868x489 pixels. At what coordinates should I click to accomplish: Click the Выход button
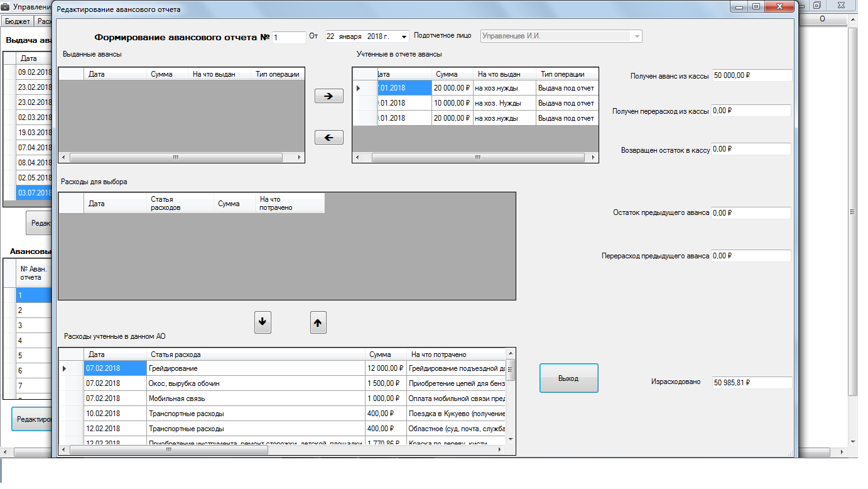(568, 378)
